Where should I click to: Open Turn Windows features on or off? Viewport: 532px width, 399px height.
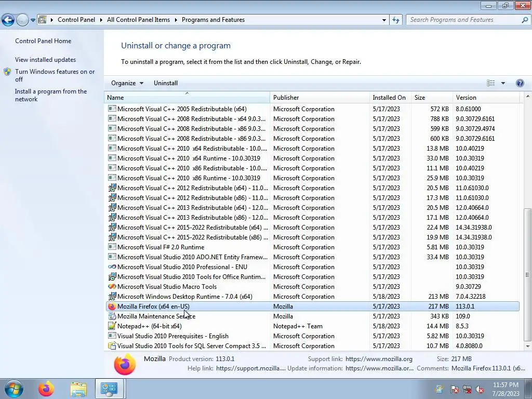[55, 75]
